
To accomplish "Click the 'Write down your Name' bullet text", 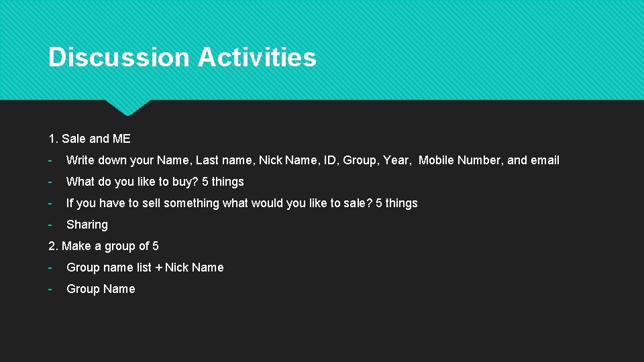I will [x=313, y=160].
